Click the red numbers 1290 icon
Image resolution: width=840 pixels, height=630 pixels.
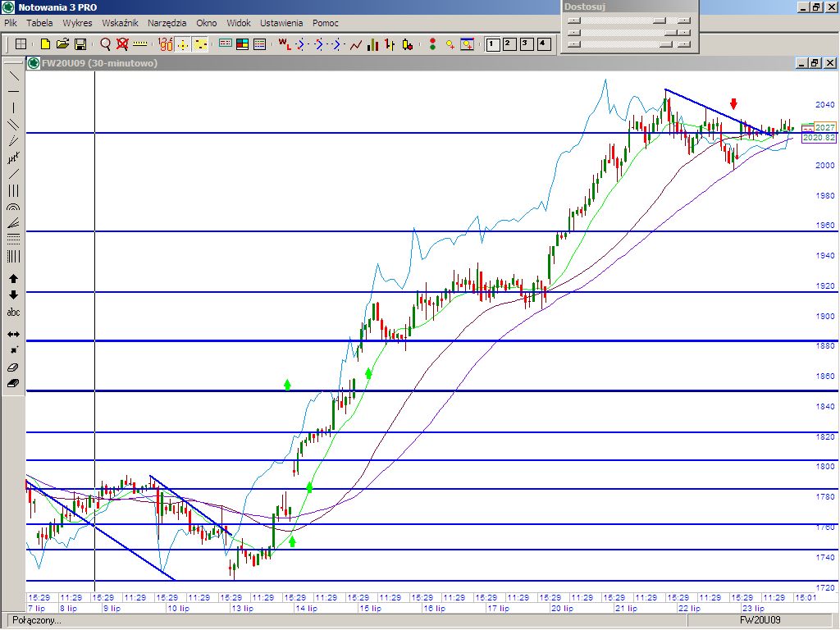click(166, 44)
